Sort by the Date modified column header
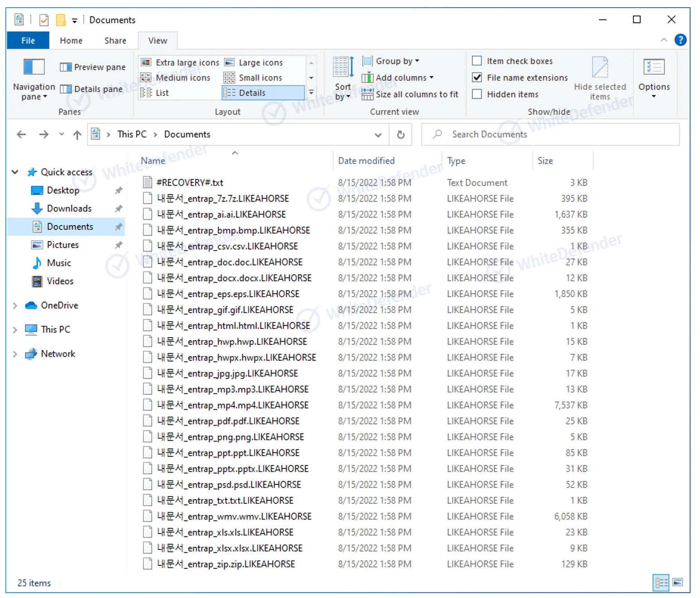Screen dimensions: 700x598 pyautogui.click(x=366, y=161)
